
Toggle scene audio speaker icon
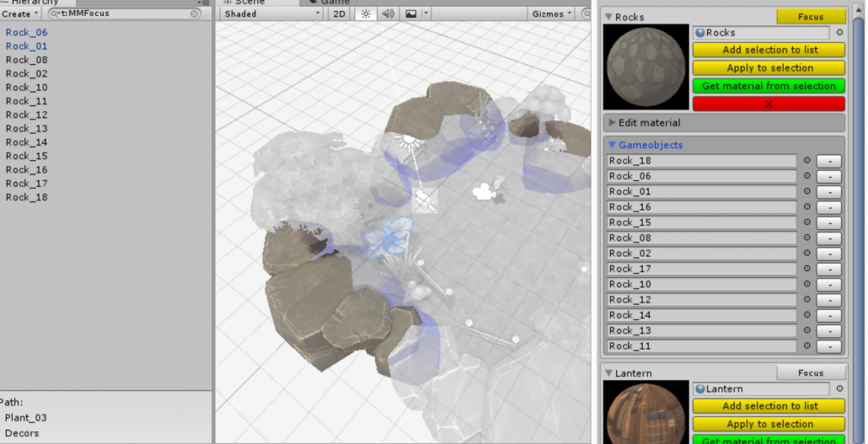coord(388,14)
